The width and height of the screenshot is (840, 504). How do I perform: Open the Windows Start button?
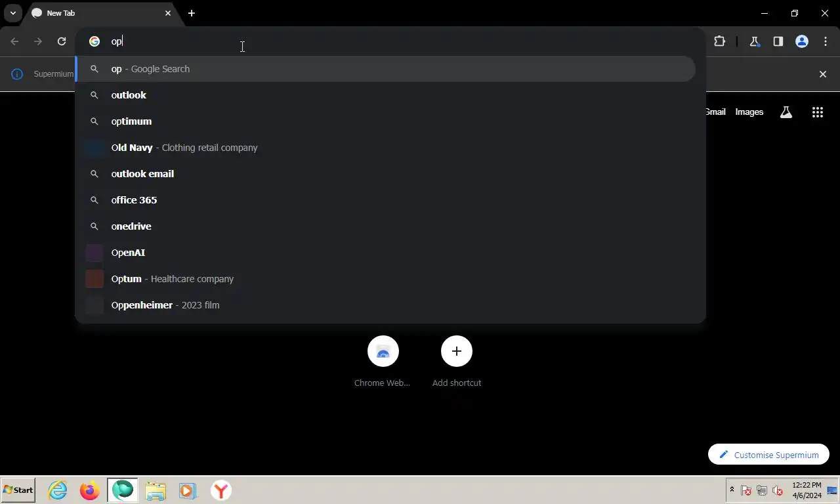click(18, 490)
